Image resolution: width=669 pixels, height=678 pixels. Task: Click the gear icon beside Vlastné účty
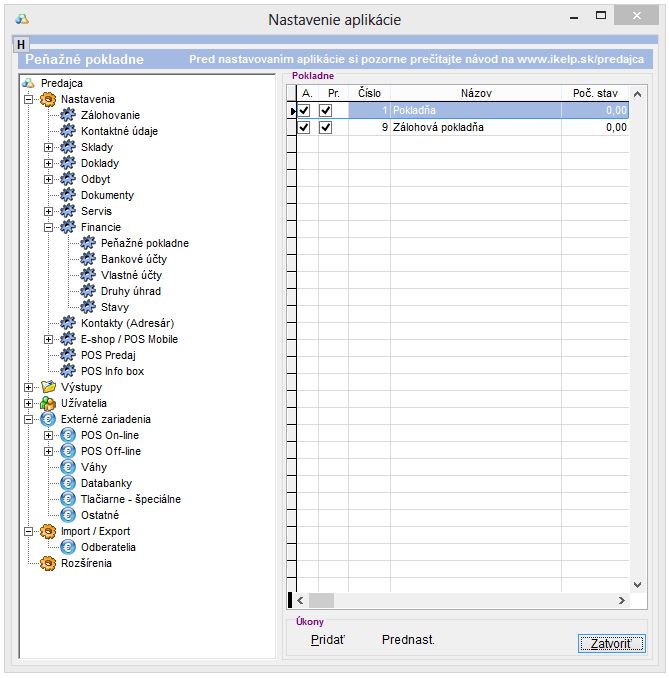pyautogui.click(x=88, y=275)
